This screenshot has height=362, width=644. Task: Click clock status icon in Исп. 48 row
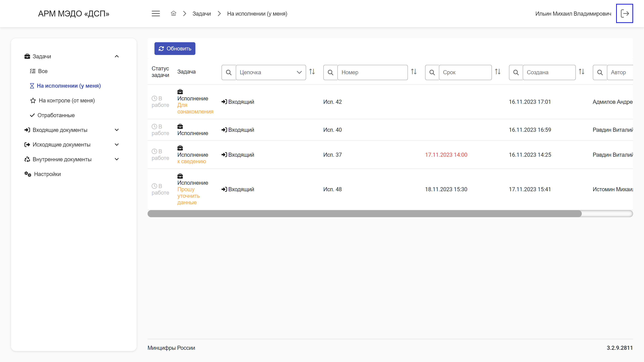click(154, 186)
